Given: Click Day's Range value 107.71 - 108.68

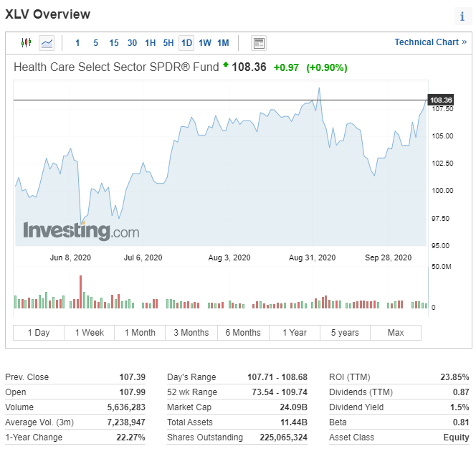Looking at the screenshot, I should (x=277, y=377).
